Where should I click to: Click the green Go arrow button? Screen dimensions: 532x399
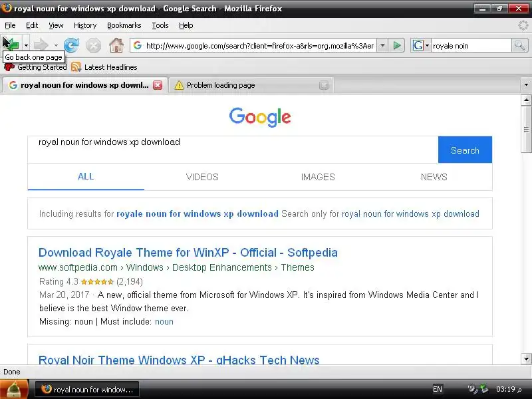(x=397, y=45)
